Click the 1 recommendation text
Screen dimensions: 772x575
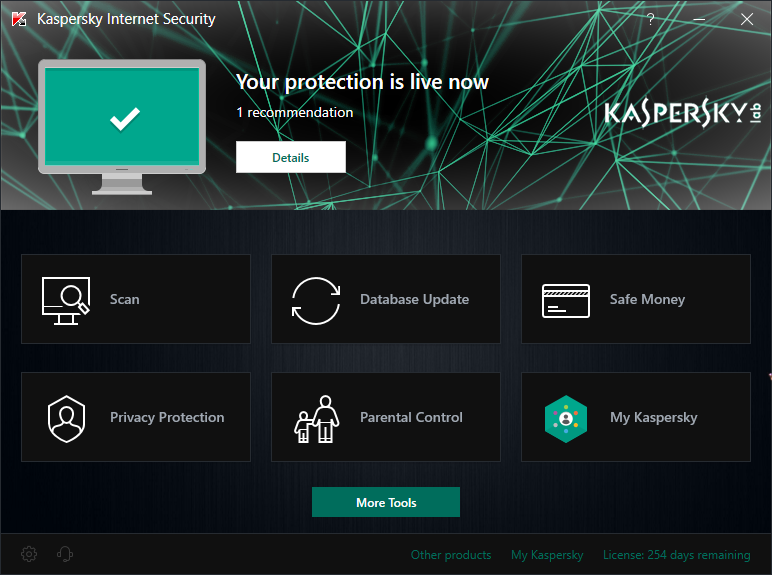[294, 112]
